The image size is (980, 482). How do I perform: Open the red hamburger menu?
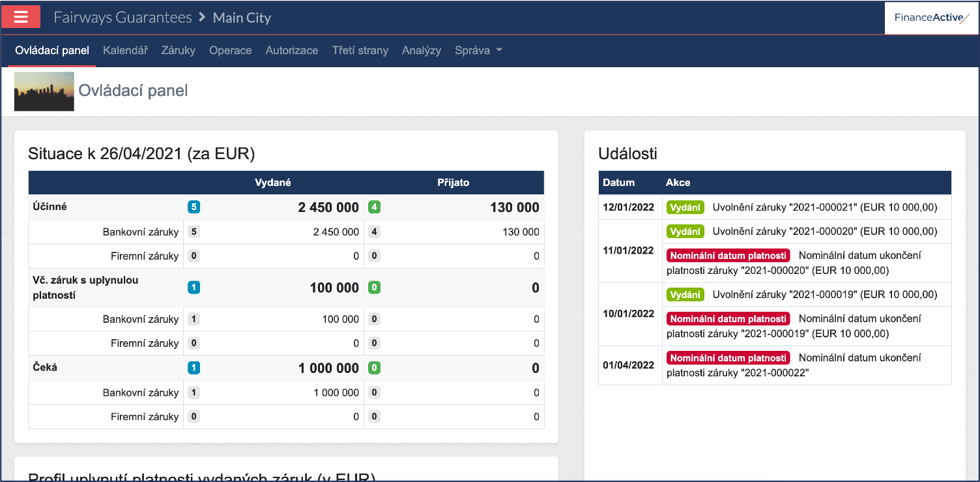(x=21, y=17)
